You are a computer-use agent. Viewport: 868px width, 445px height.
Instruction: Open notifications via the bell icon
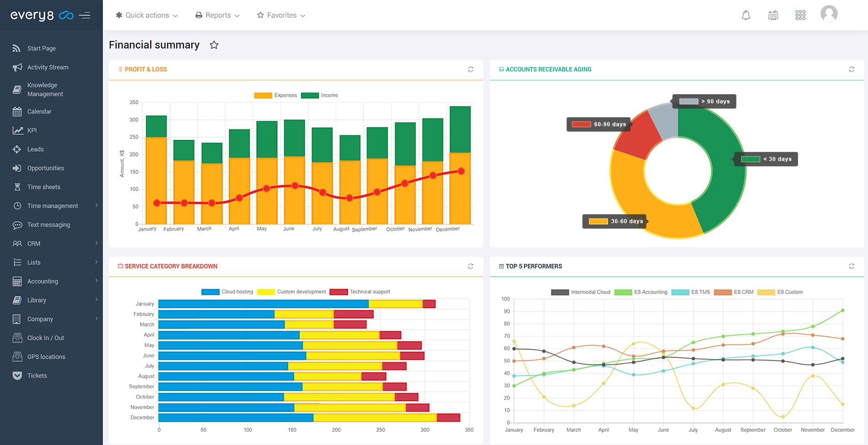[x=746, y=15]
